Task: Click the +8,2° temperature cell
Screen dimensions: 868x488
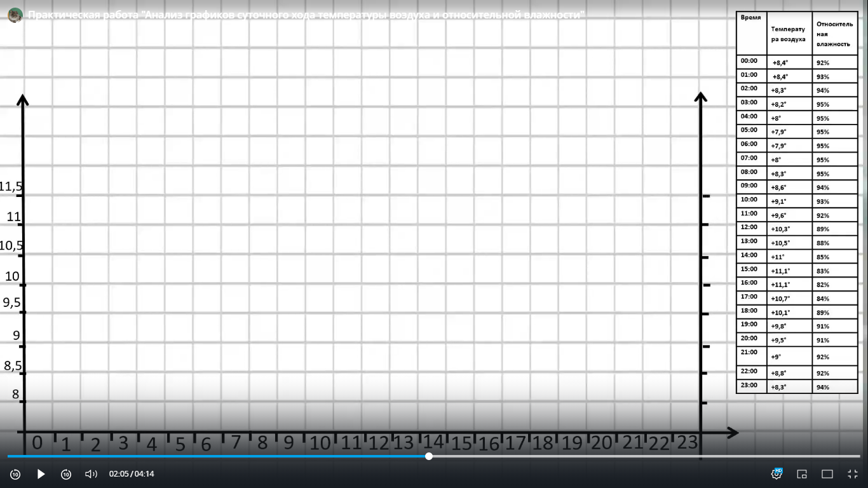Action: tap(789, 104)
